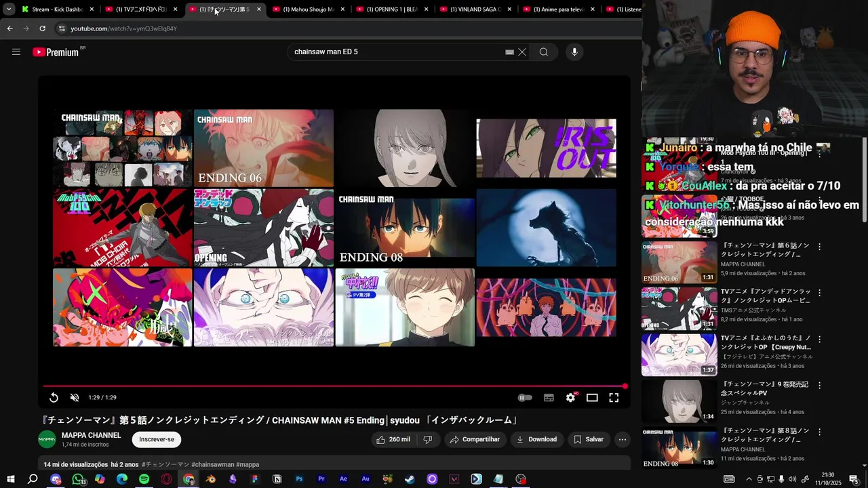Image resolution: width=868 pixels, height=488 pixels.
Task: Unmute the video player volume icon
Action: (x=75, y=398)
